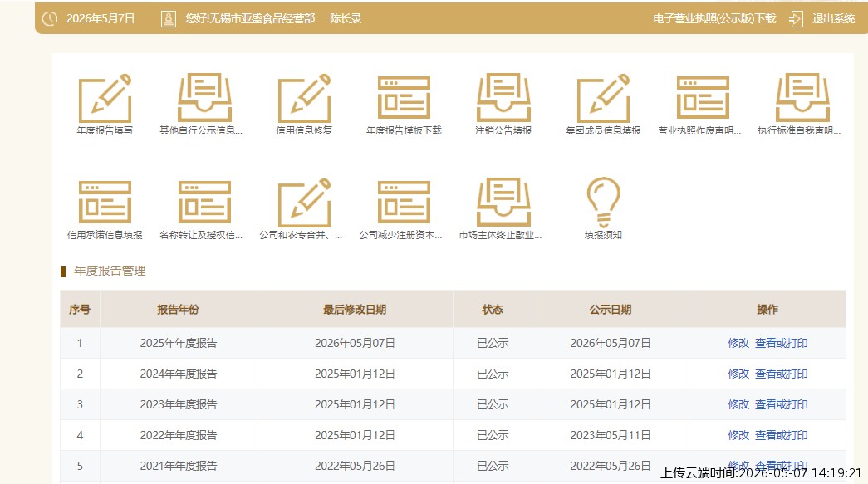Click 查看或打印 for 2025年年度报告
The width and height of the screenshot is (868, 484).
(781, 343)
